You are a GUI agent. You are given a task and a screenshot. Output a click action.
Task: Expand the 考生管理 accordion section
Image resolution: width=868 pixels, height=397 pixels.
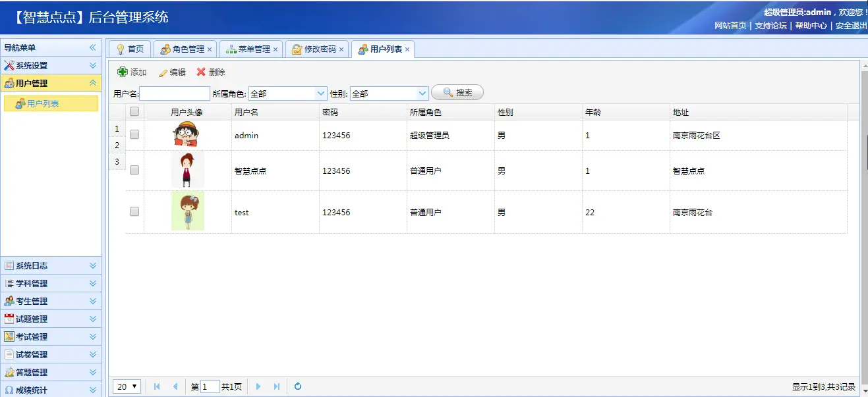93,302
